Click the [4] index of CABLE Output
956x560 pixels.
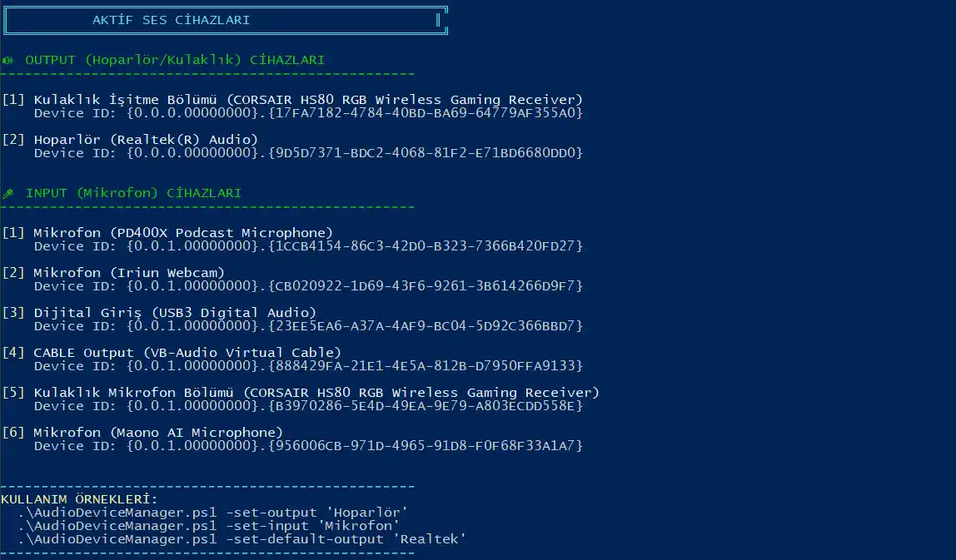point(12,352)
